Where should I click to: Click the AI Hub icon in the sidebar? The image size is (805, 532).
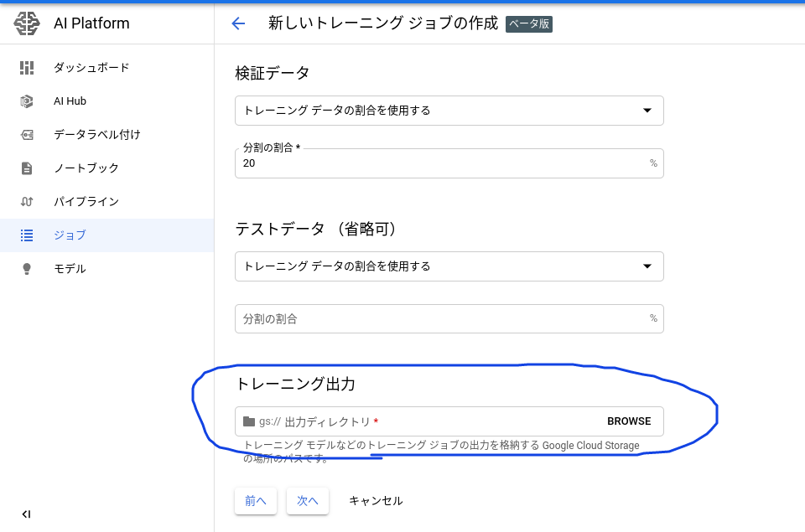click(x=27, y=101)
